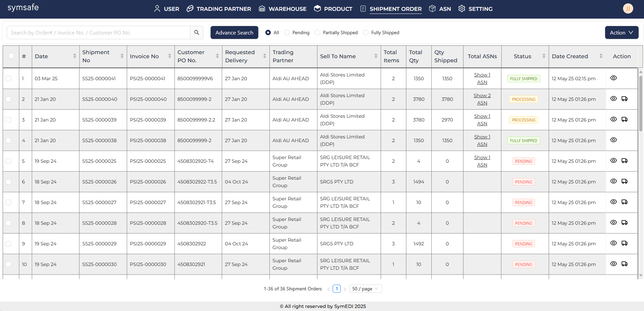
Task: Select the Pending filter radio button
Action: click(287, 32)
